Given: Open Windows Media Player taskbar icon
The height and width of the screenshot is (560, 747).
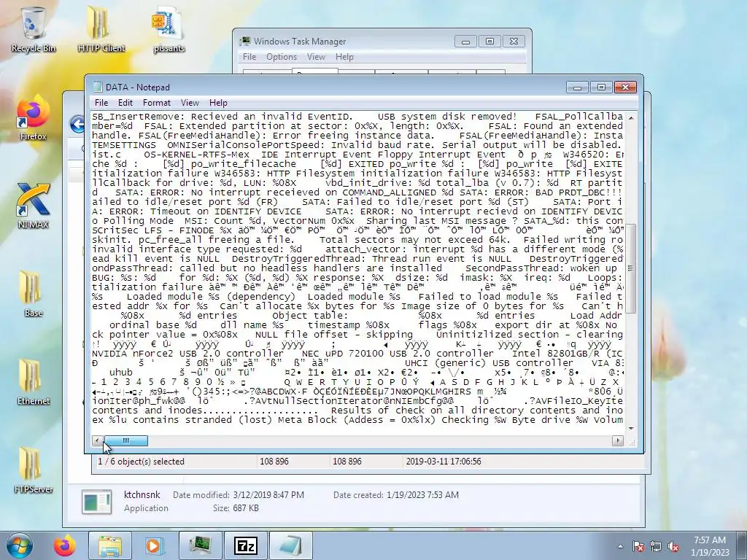Looking at the screenshot, I should (x=153, y=545).
